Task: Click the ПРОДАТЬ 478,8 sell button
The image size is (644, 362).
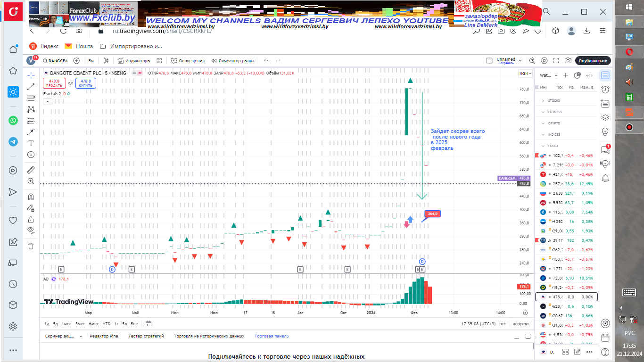Action: point(53,83)
